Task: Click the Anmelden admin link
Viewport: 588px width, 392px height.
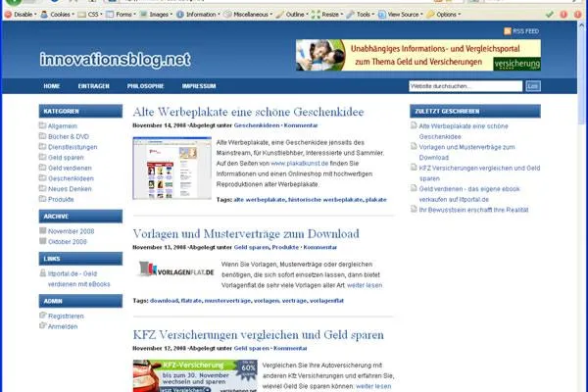Action: pyautogui.click(x=63, y=326)
